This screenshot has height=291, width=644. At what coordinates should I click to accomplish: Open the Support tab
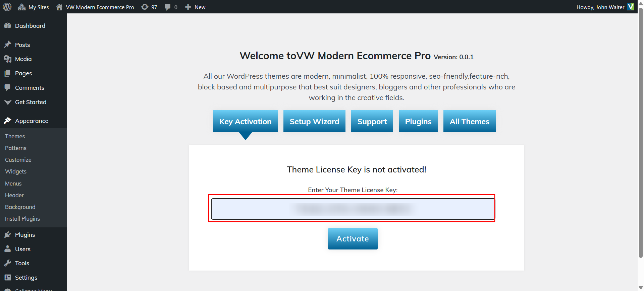point(372,121)
